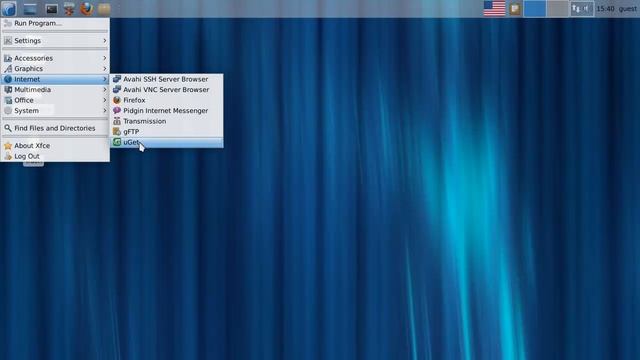This screenshot has height=360, width=640.
Task: Click the Avahi VNC Server Browser icon
Action: tap(117, 89)
